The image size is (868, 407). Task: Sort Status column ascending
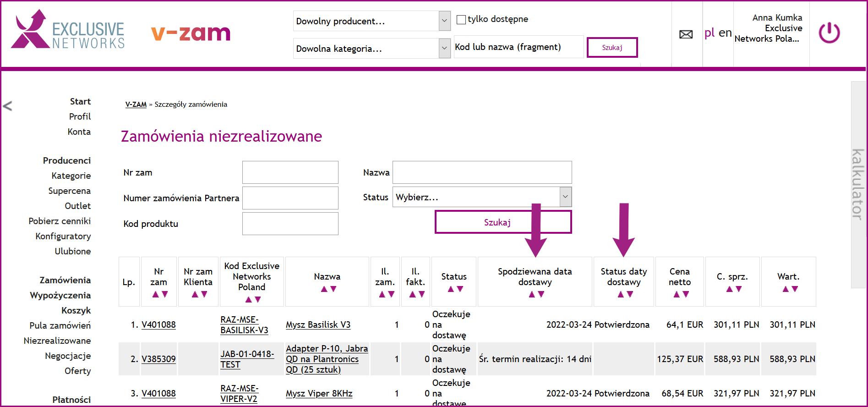pos(451,289)
